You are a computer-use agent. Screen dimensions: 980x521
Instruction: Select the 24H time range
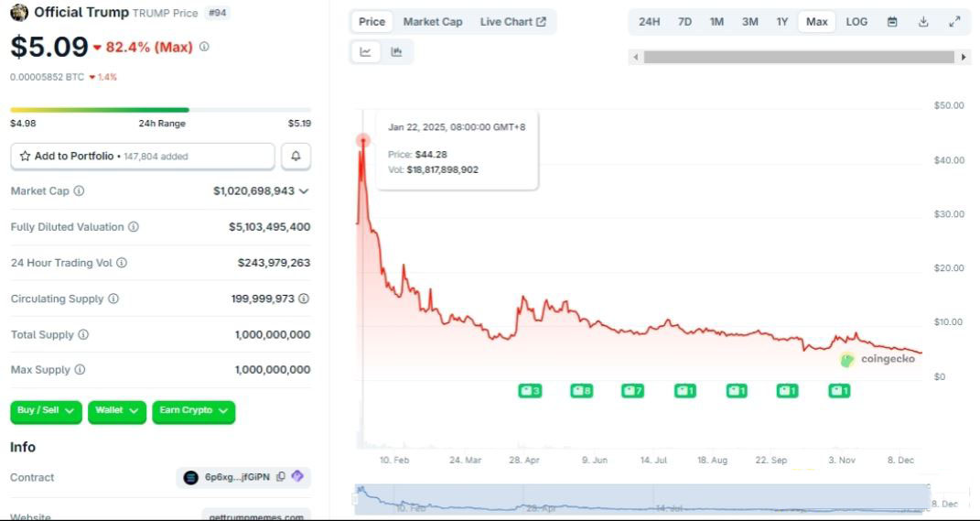point(649,21)
